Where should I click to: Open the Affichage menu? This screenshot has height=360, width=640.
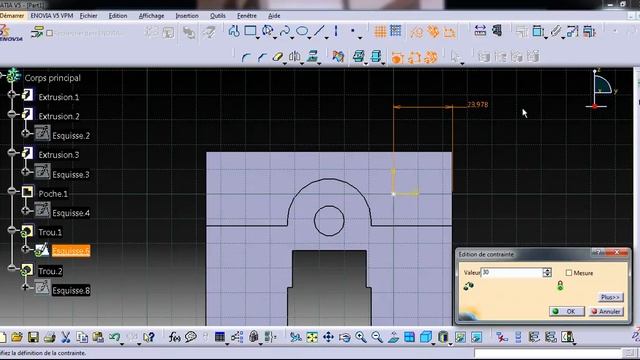(151, 16)
